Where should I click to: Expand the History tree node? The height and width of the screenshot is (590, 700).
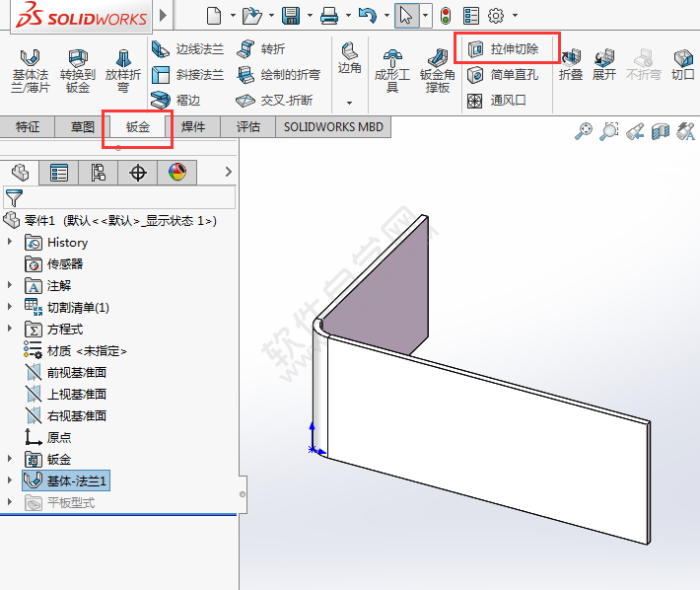tap(10, 242)
